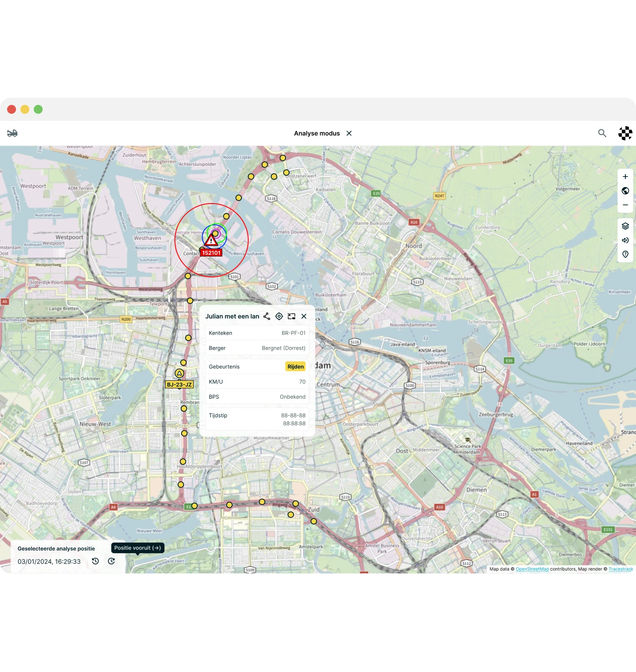The width and height of the screenshot is (636, 672).
Task: Click the question mark location pin icon
Action: (x=625, y=254)
